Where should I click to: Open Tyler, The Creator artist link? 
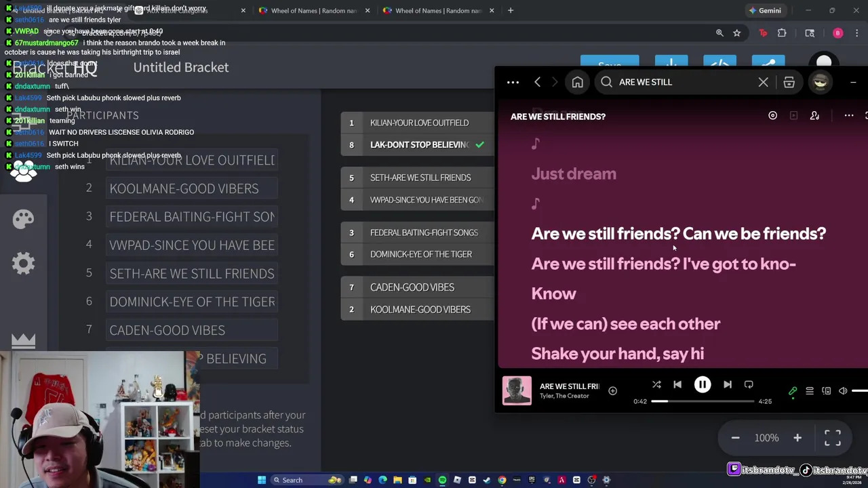pos(564,396)
